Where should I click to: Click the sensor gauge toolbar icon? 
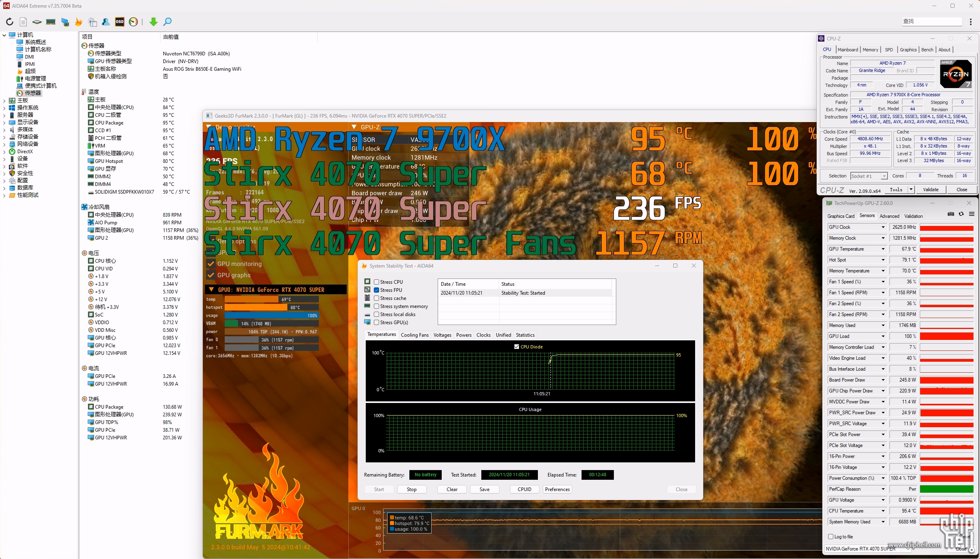tap(133, 22)
